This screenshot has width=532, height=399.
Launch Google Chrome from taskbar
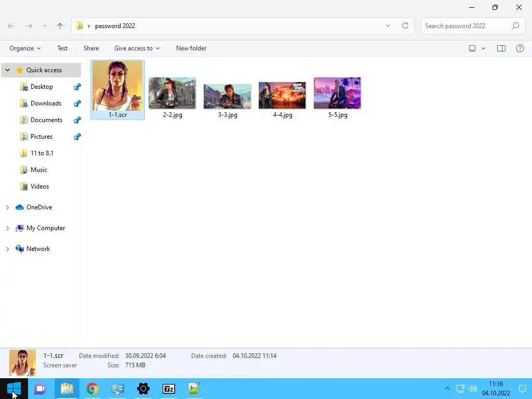click(x=92, y=389)
